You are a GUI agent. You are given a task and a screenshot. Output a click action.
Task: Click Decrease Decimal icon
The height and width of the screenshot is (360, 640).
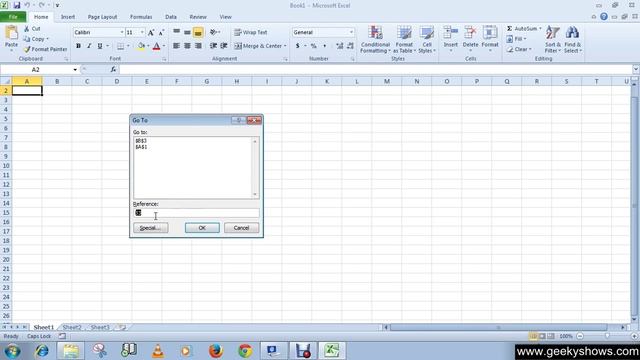pyautogui.click(x=350, y=46)
